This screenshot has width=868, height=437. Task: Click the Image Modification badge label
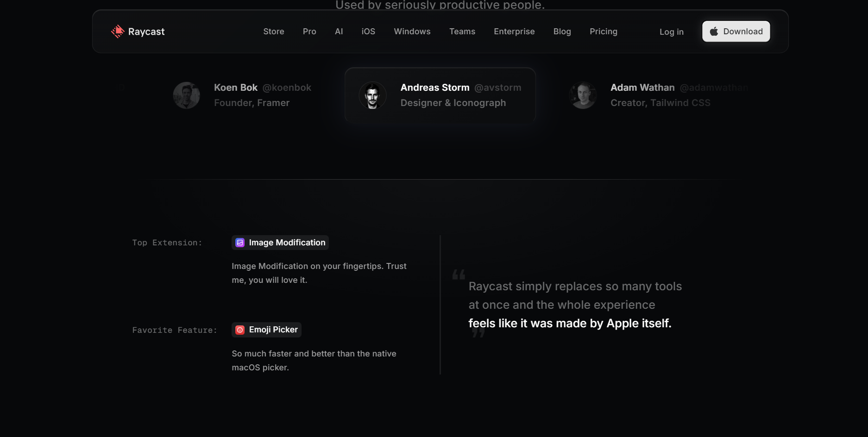tap(287, 243)
